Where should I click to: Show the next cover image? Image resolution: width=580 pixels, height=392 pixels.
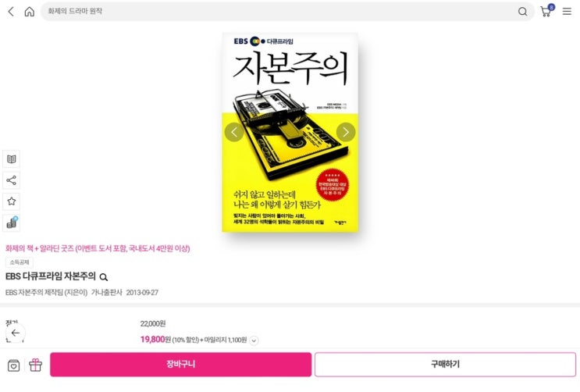[346, 132]
